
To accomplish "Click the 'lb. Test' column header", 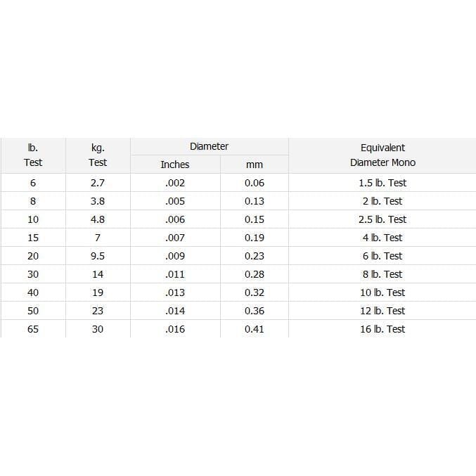I will 33,155.
